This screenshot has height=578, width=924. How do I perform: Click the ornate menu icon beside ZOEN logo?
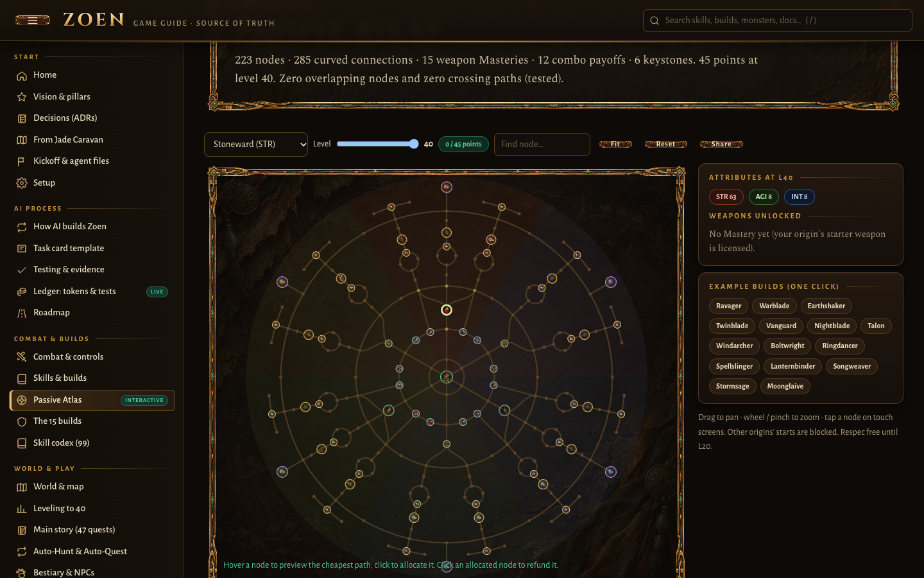tap(33, 20)
